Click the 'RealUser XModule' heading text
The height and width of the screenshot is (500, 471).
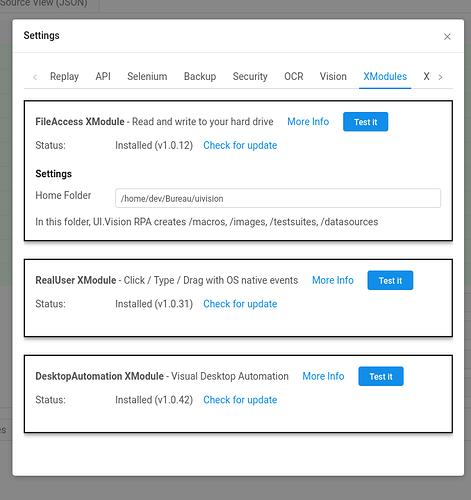click(76, 280)
